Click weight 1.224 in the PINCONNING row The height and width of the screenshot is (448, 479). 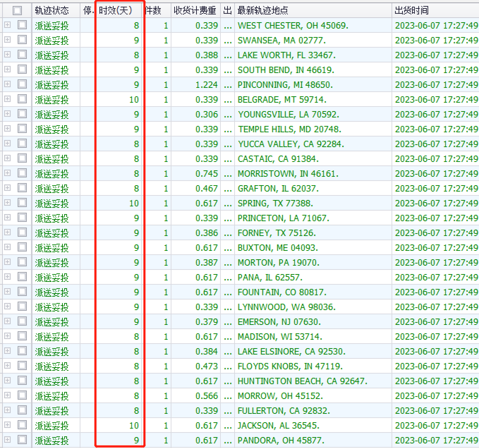click(x=207, y=85)
